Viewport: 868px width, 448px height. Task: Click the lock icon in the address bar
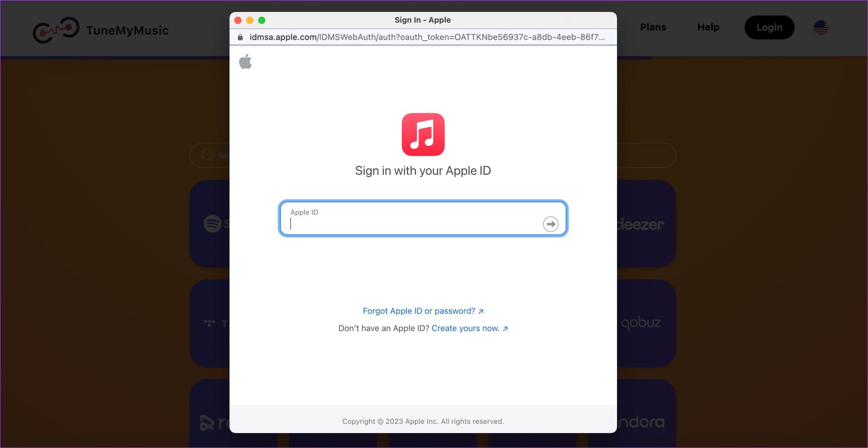point(240,37)
